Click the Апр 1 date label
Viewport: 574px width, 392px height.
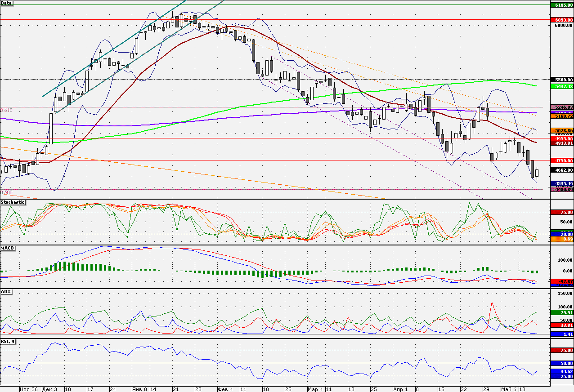click(x=400, y=389)
